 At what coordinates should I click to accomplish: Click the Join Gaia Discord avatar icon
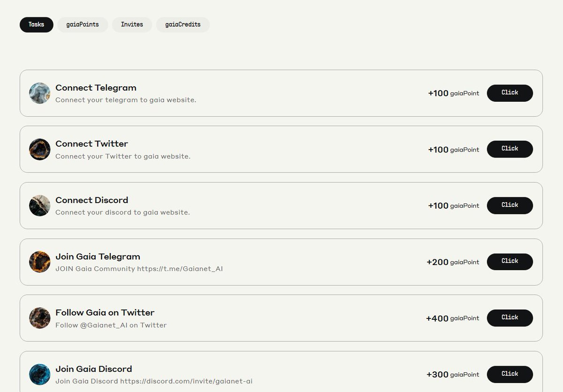(40, 375)
